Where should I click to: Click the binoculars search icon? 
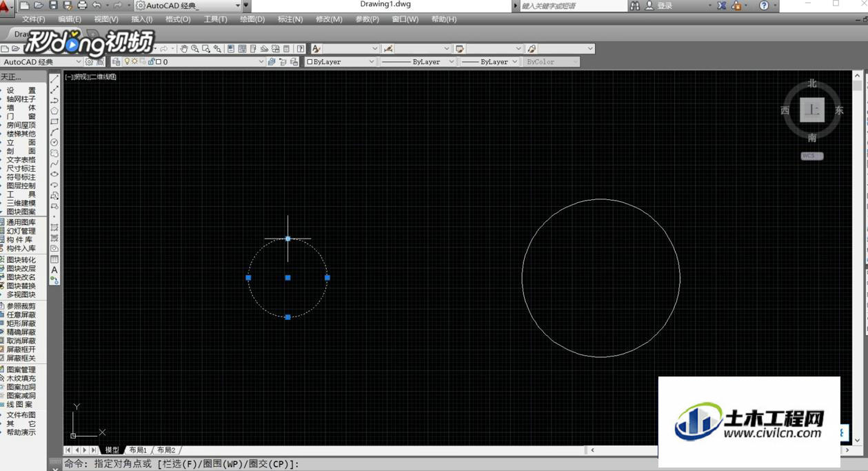click(634, 6)
